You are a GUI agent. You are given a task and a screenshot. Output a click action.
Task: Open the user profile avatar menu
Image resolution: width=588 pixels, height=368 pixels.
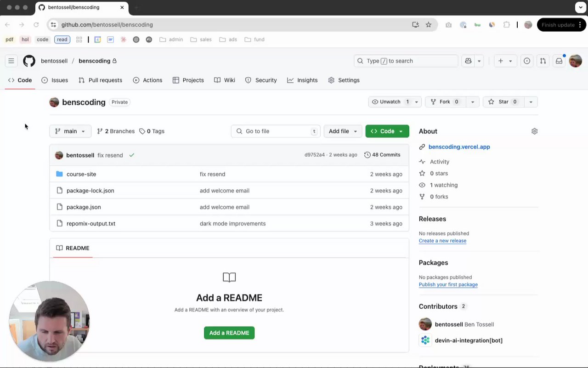576,61
